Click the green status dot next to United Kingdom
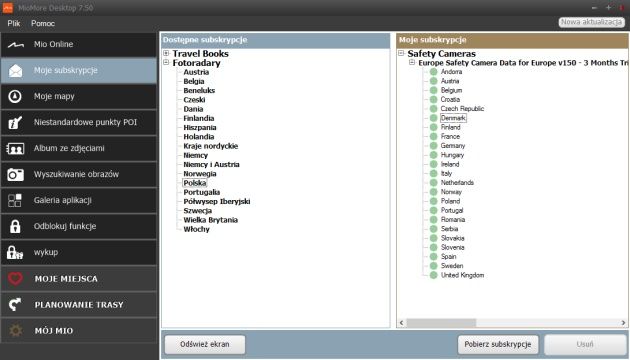This screenshot has height=360, width=630. click(434, 275)
